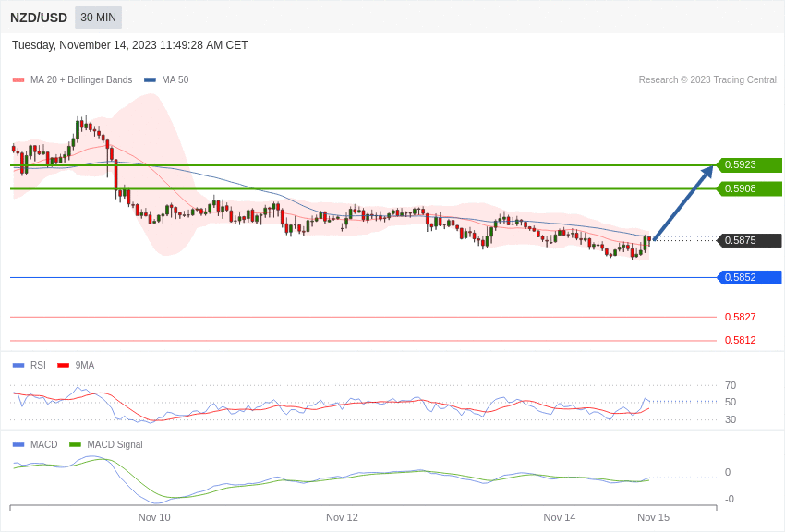Click the MACD 0 axis value
The height and width of the screenshot is (532, 785).
(728, 472)
